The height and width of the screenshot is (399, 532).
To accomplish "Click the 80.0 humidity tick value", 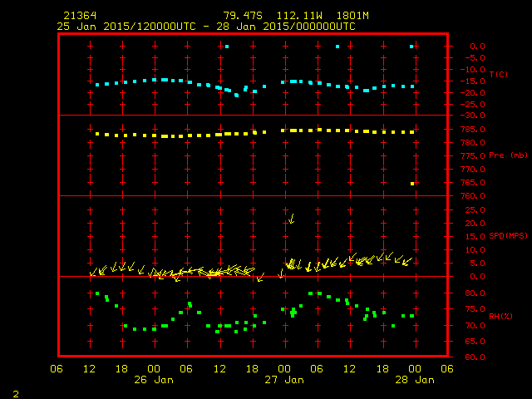I will (475, 293).
